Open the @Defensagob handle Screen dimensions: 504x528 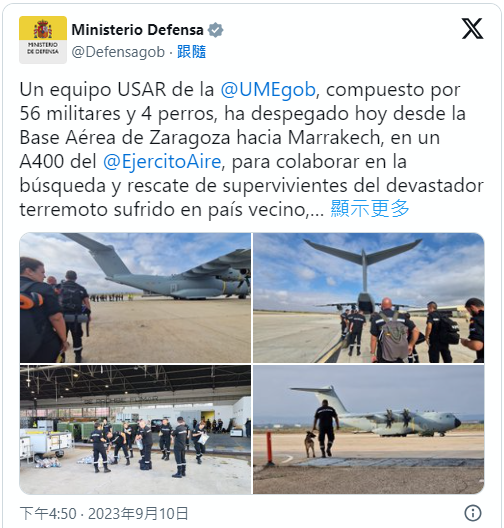(118, 52)
